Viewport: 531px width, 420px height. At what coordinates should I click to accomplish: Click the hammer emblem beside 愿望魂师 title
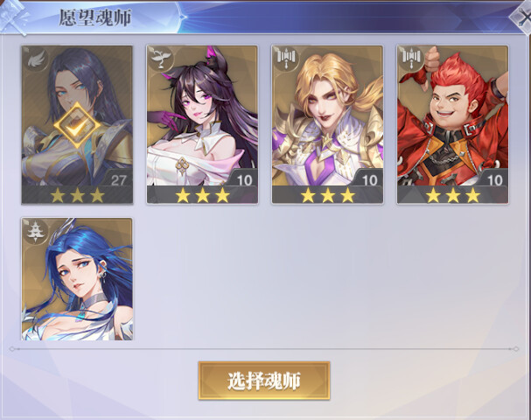tap(13, 17)
